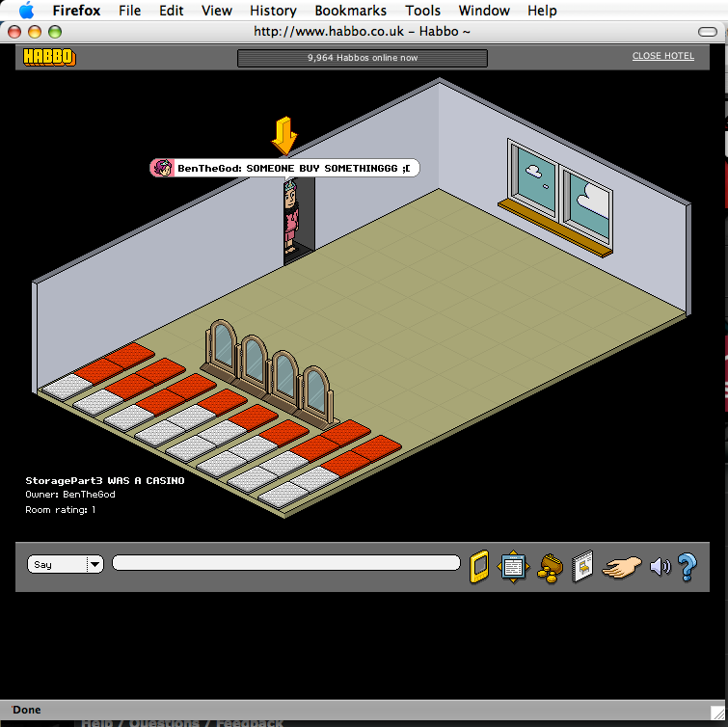Viewport: 728px width, 727px height.
Task: Click the Apple menu icon
Action: click(x=25, y=11)
